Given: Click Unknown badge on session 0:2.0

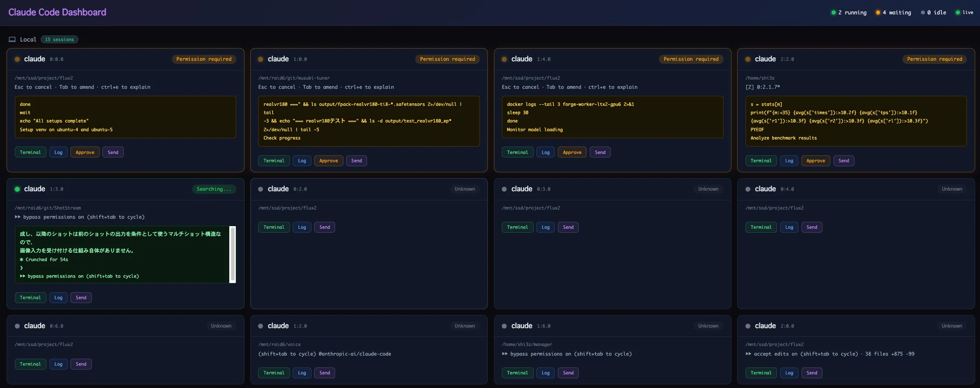Looking at the screenshot, I should coord(465,189).
